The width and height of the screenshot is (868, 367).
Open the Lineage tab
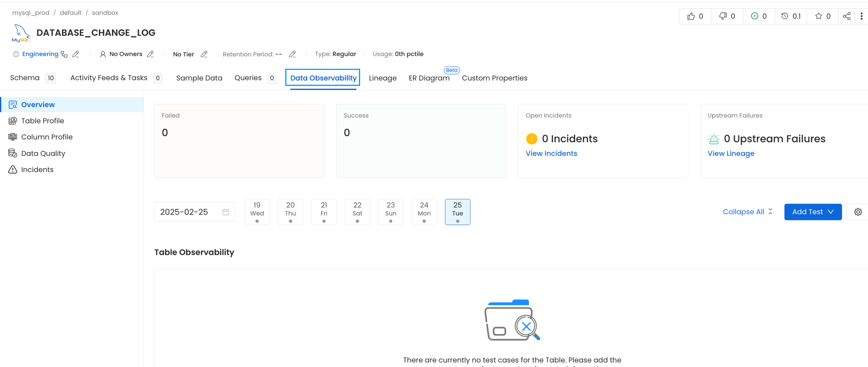[x=383, y=78]
